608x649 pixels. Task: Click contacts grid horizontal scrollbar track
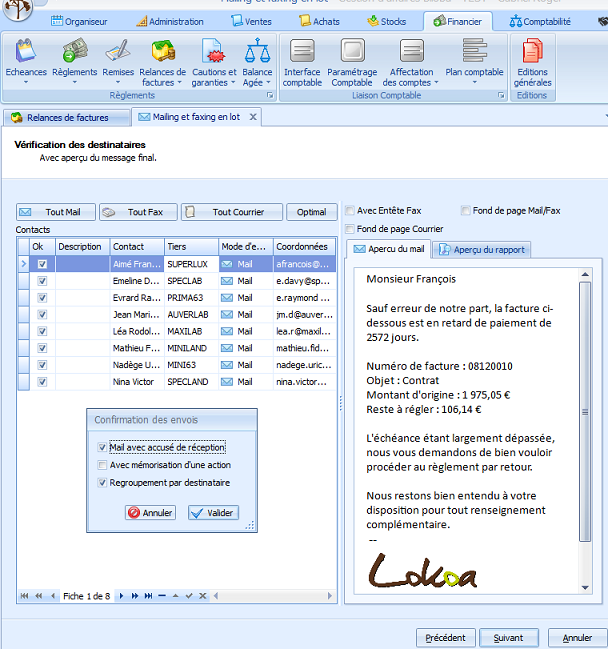[272, 596]
